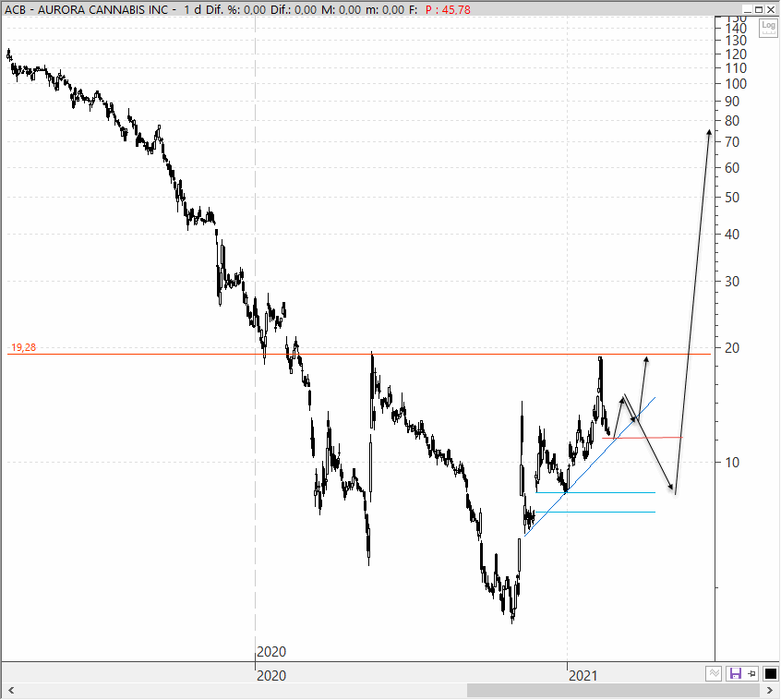This screenshot has width=781, height=700.
Task: Close the ACB chart window
Action: (771, 9)
